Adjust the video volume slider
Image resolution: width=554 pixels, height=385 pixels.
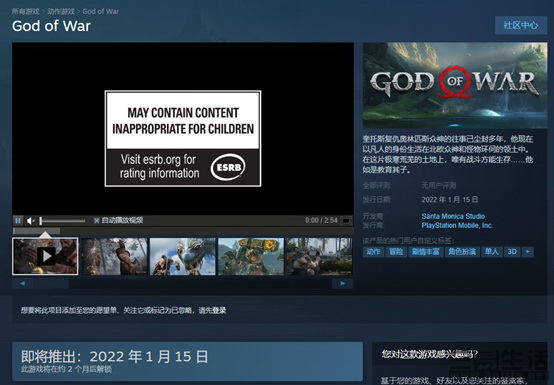coord(62,221)
